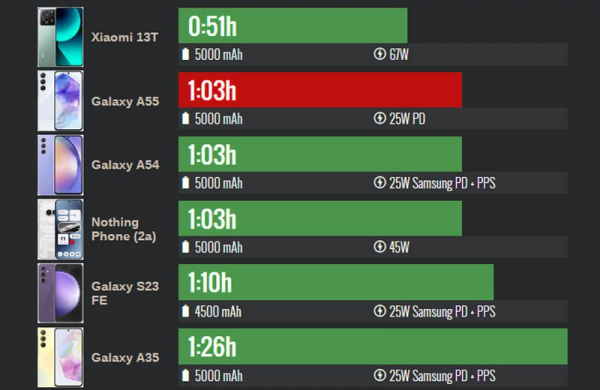
Task: Open the Nothing Phone (2a) thumbnail
Action: (60, 229)
